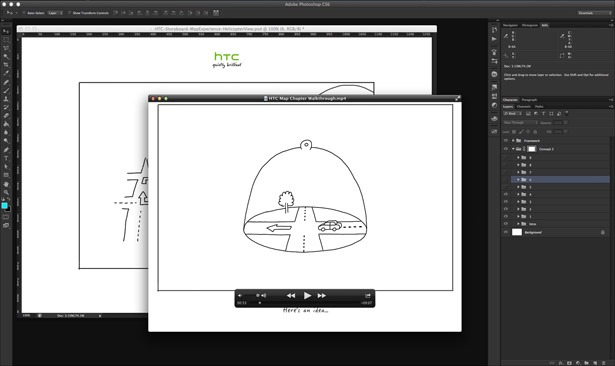This screenshot has width=615, height=366.
Task: Select the Eyedropper tool
Action: pyautogui.click(x=6, y=73)
